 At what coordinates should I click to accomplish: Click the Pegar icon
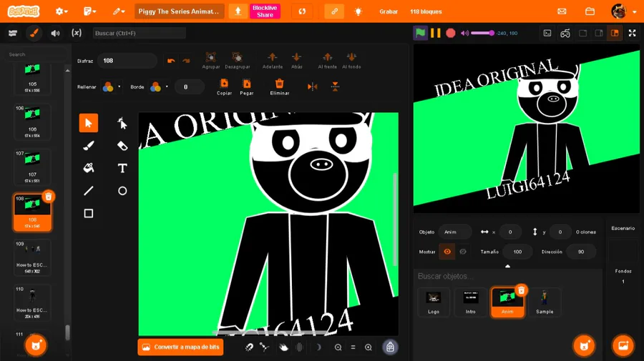pos(247,83)
